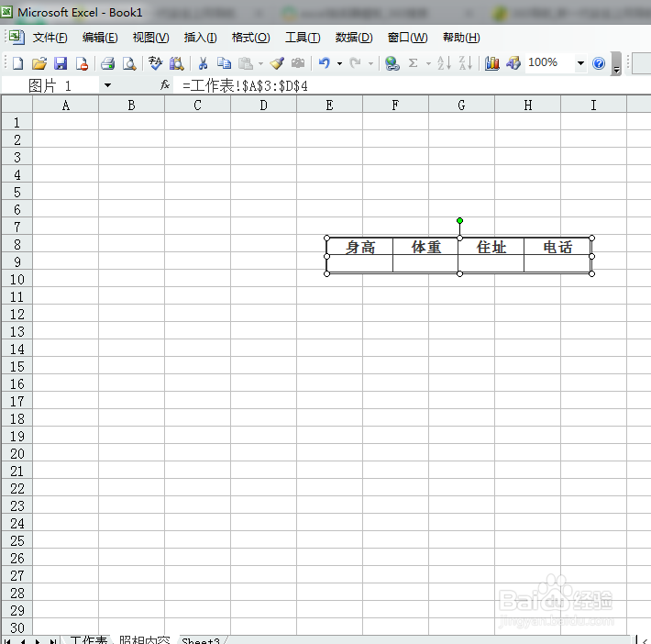The image size is (651, 644).
Task: Expand the paste options dropdown arrow
Action: pos(260,64)
